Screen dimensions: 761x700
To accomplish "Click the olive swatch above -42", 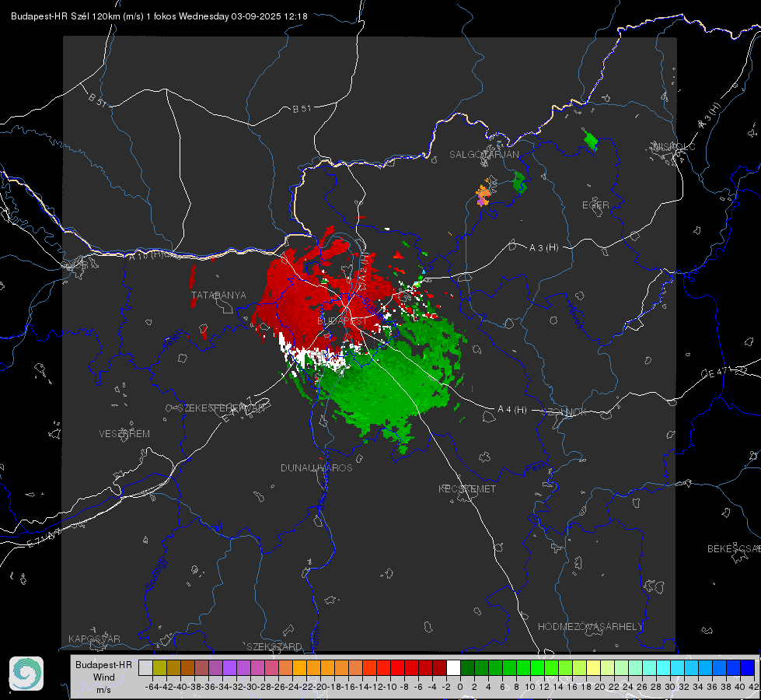I will pos(159,667).
